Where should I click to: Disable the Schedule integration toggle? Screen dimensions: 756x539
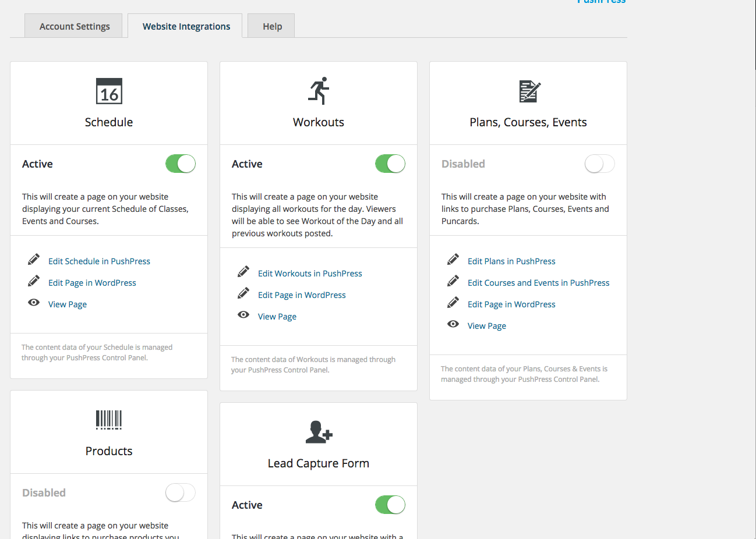pos(181,164)
